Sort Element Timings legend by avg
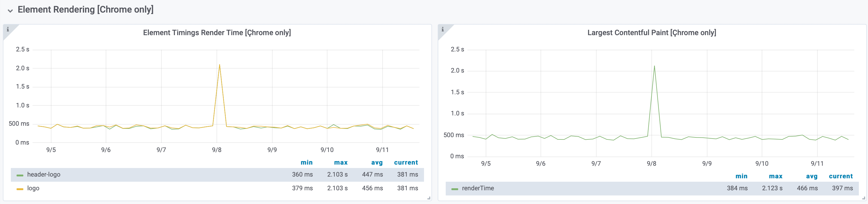The image size is (868, 204). 377,163
